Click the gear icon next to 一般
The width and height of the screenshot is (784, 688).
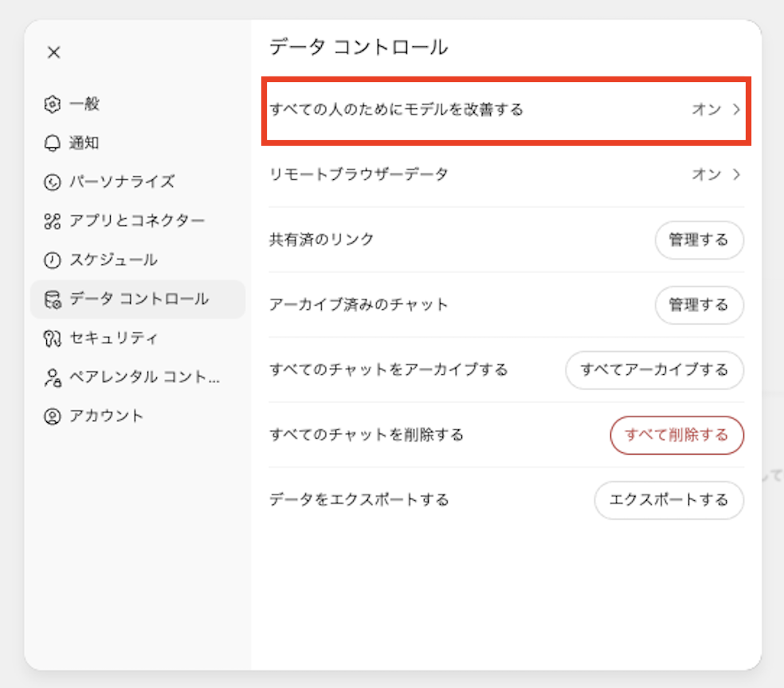[x=53, y=104]
